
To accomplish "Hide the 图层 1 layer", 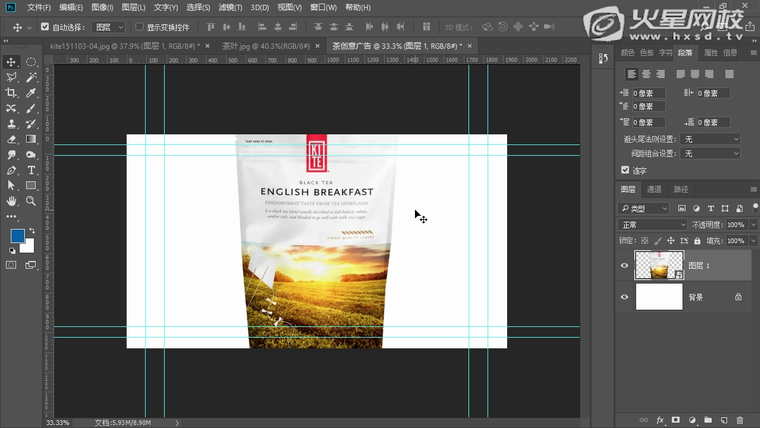I will pos(625,265).
